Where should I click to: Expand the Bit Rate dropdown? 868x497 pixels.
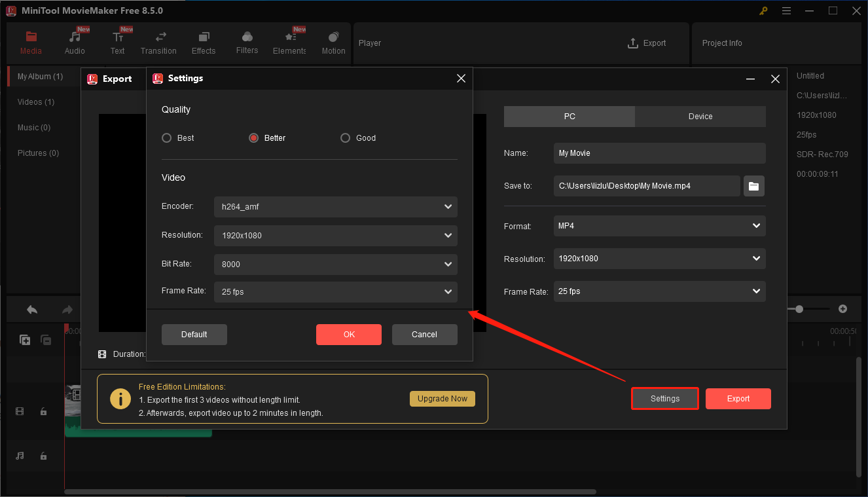tap(335, 265)
